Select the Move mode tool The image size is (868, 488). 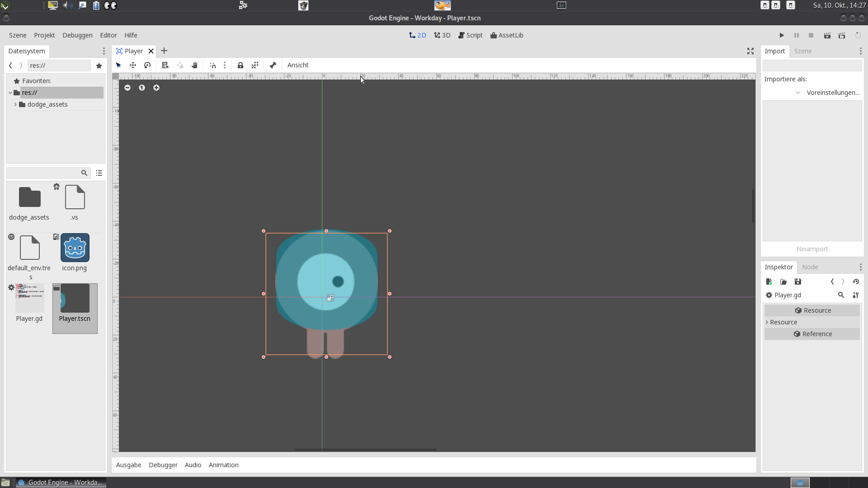pyautogui.click(x=133, y=65)
